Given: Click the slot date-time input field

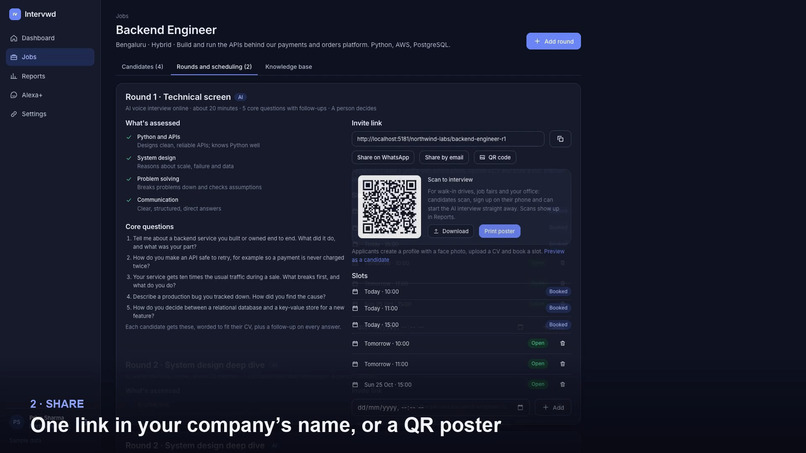Looking at the screenshot, I should tap(441, 408).
